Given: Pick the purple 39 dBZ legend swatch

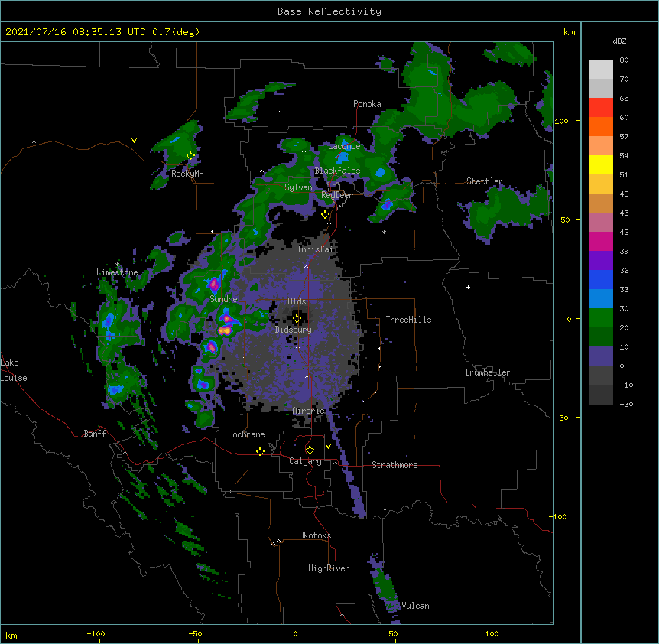Looking at the screenshot, I should [x=601, y=261].
